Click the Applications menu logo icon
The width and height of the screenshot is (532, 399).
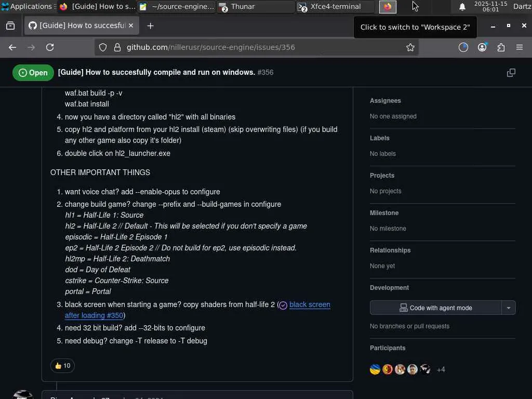pos(5,6)
